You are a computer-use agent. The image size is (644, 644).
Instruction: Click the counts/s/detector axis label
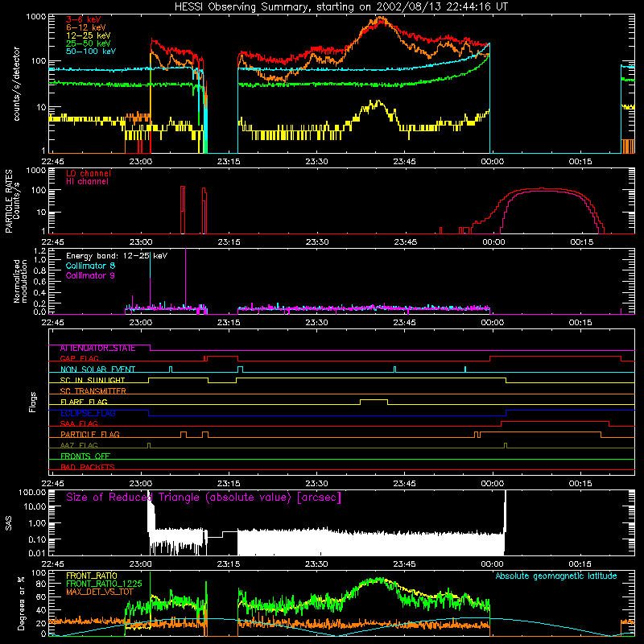[17, 84]
